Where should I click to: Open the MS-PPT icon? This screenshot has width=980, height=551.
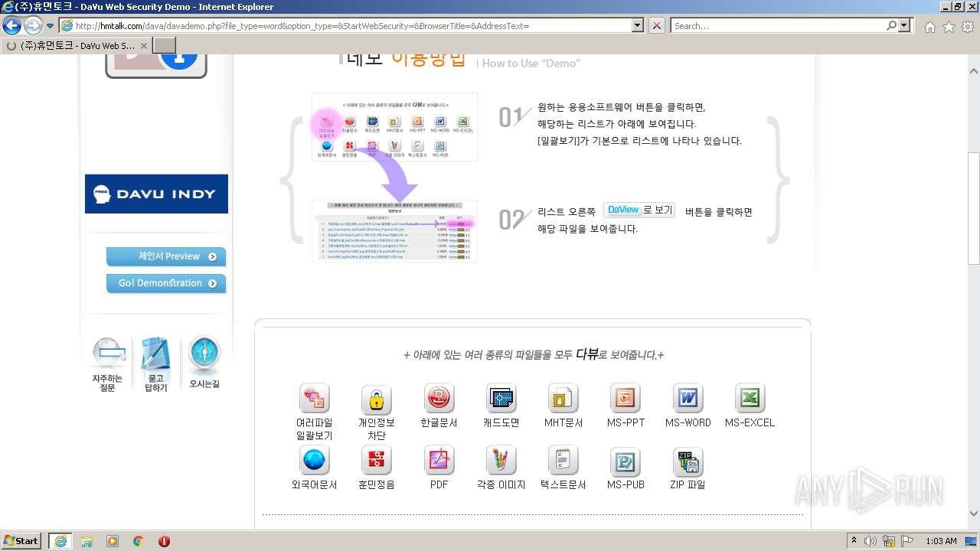pos(626,399)
